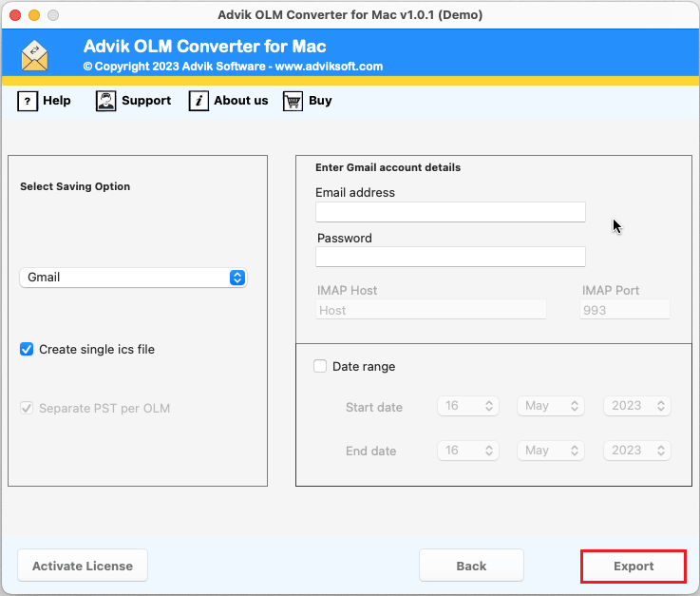Image resolution: width=700 pixels, height=596 pixels.
Task: Toggle Create single ics file checkbox
Action: coord(27,349)
